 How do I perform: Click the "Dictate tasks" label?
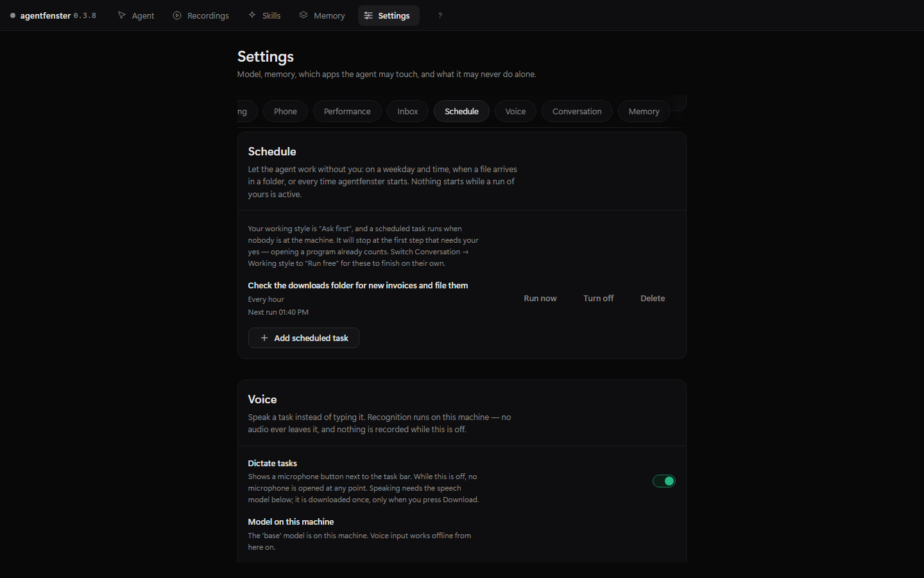point(273,463)
